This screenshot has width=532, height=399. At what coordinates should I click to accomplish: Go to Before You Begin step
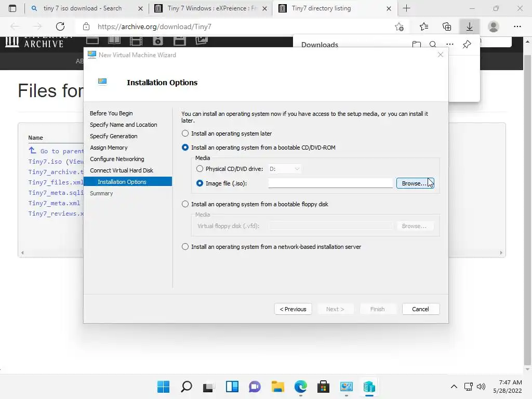[x=111, y=113]
